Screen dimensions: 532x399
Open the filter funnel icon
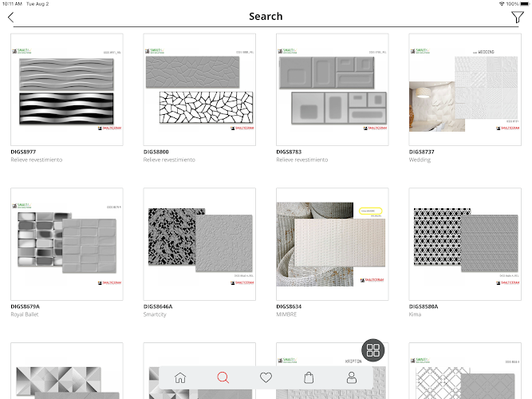pos(518,17)
